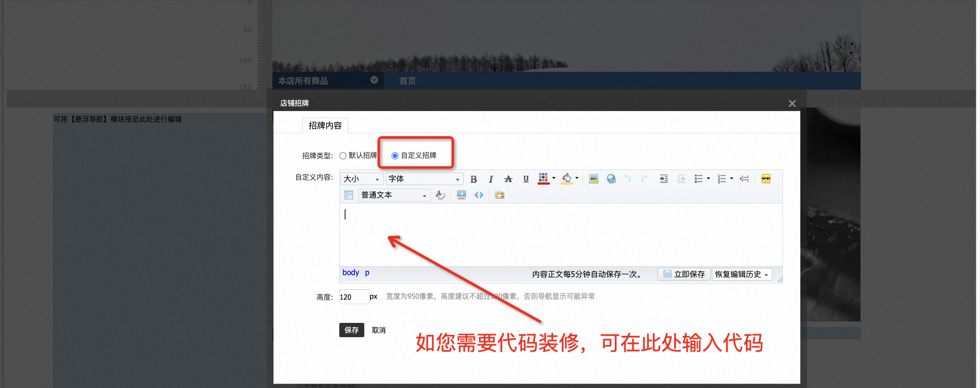This screenshot has width=980, height=388.
Task: Insert a horizontal separator line
Action: point(744,179)
